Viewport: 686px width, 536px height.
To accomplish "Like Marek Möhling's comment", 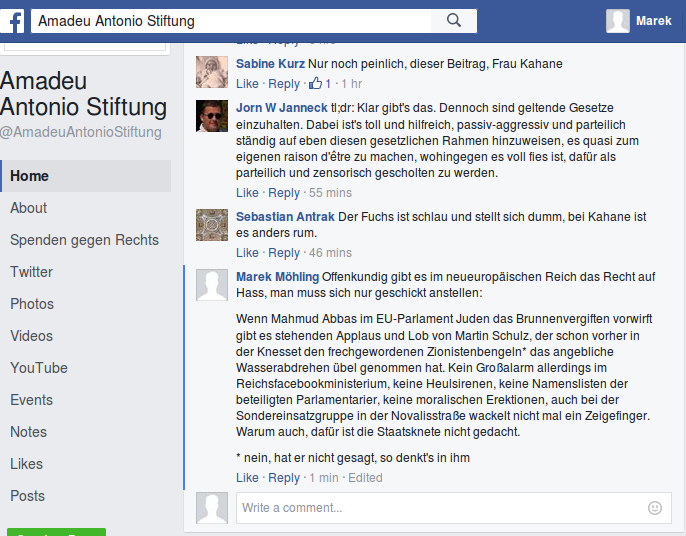I will tap(247, 477).
